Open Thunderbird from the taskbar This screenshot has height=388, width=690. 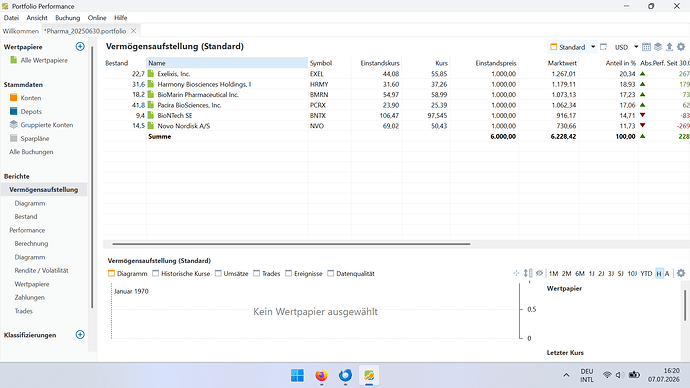tap(345, 375)
